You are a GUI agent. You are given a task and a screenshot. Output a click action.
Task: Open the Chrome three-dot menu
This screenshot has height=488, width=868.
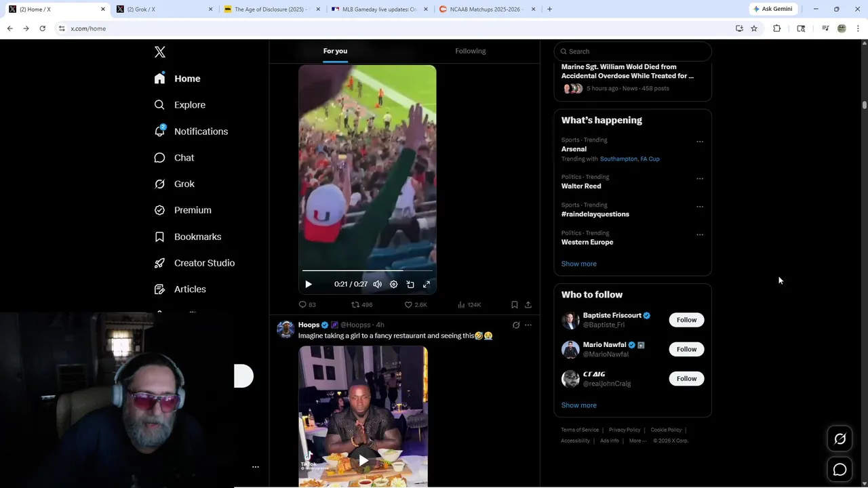(x=859, y=28)
